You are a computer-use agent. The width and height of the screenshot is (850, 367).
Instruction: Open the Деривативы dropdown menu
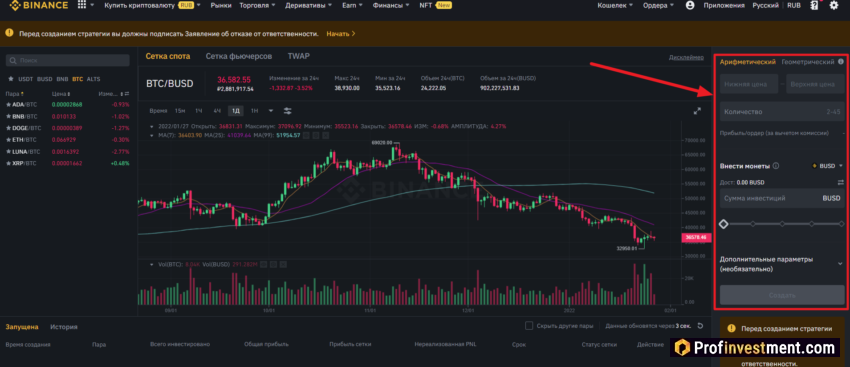point(308,5)
